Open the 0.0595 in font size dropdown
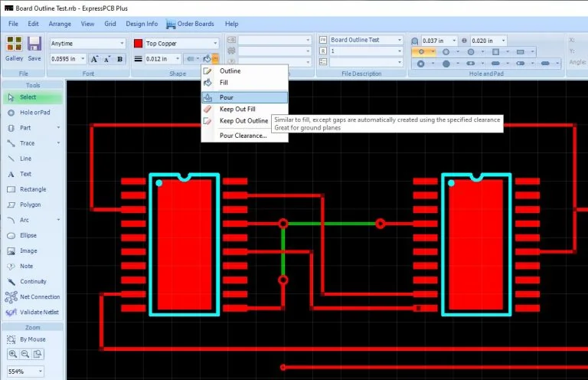588x380 pixels. tap(83, 59)
